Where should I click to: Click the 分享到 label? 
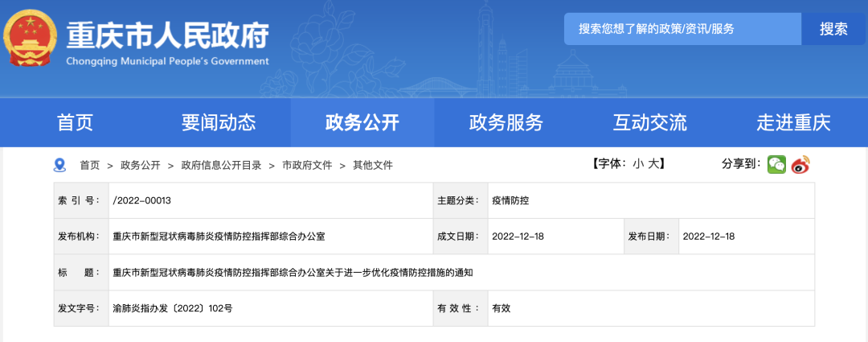pos(741,164)
